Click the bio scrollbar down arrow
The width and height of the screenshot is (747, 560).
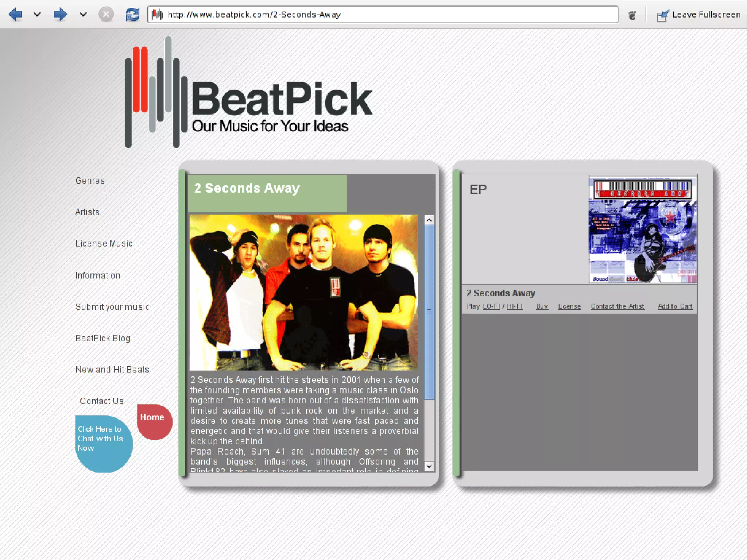(429, 466)
